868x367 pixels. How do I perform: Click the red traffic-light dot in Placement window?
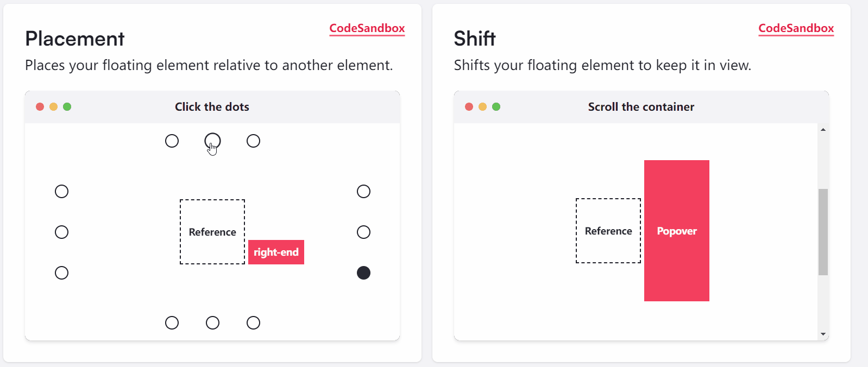[40, 106]
